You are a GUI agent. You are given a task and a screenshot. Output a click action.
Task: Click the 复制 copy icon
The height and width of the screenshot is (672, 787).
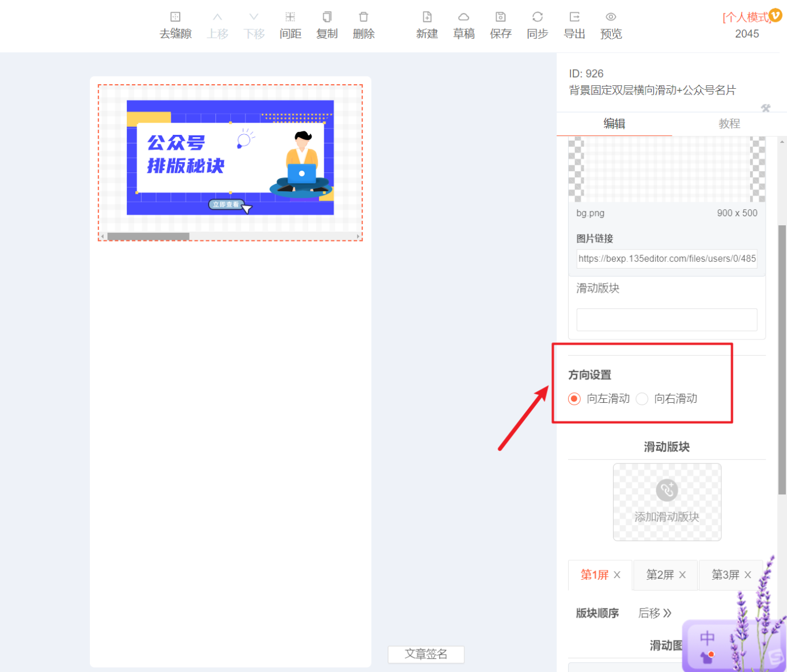[327, 17]
